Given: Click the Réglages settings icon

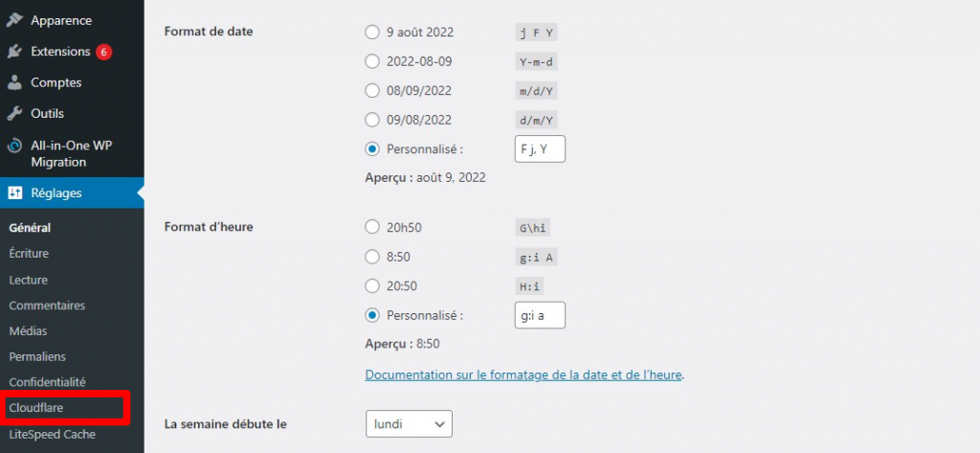Looking at the screenshot, I should [15, 193].
